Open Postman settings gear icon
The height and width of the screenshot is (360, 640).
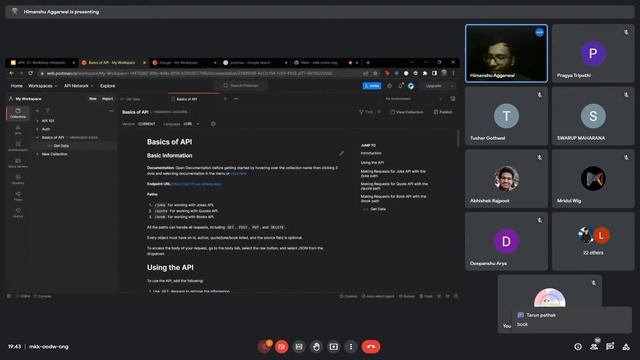pyautogui.click(x=389, y=86)
